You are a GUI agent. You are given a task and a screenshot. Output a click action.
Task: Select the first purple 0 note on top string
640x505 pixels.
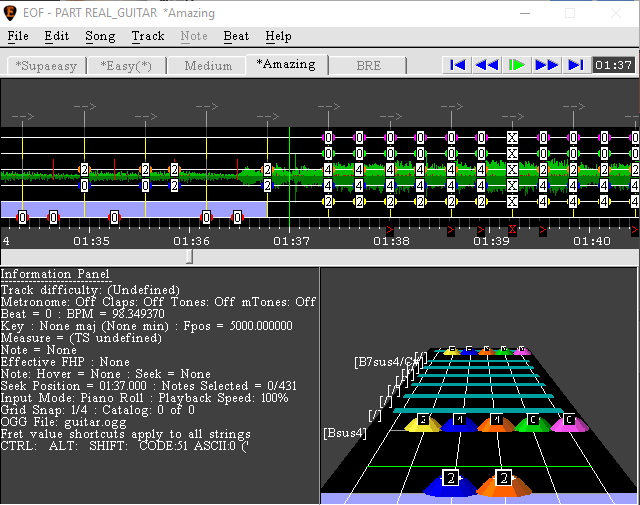[x=328, y=138]
